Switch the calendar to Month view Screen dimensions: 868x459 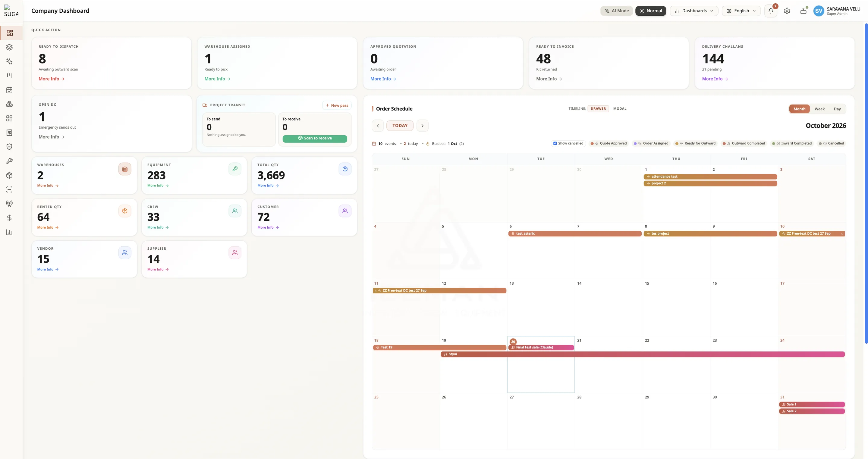point(799,109)
